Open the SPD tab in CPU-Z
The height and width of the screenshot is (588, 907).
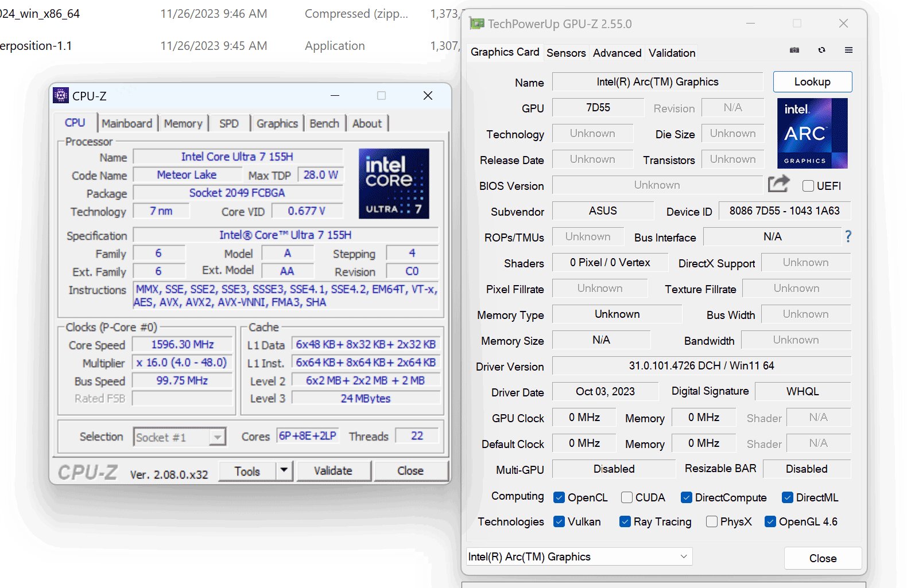pos(229,123)
